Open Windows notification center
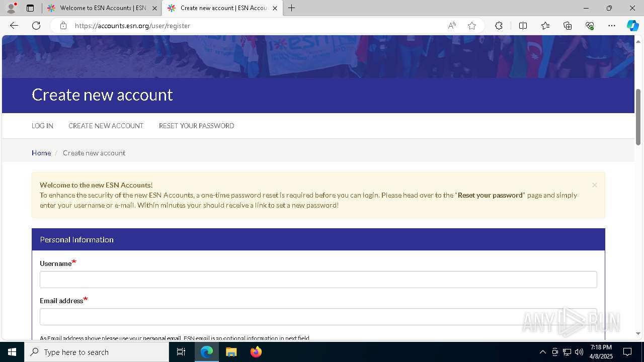644x362 pixels. 627,352
